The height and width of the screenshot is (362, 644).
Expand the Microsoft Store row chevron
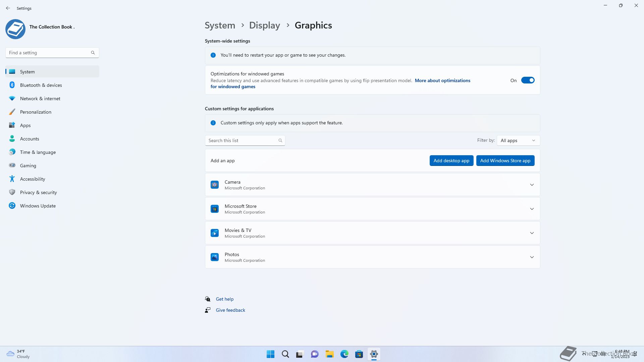[532, 209]
